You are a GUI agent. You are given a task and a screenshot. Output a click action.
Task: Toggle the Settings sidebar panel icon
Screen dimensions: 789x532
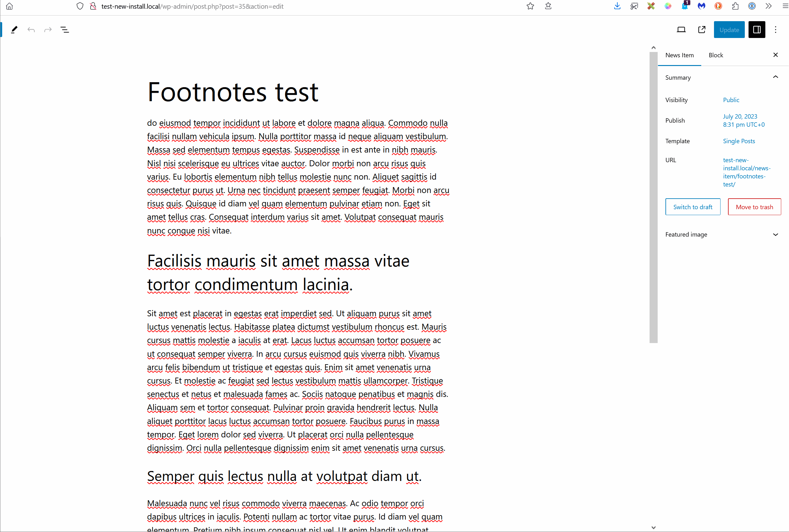coord(756,30)
